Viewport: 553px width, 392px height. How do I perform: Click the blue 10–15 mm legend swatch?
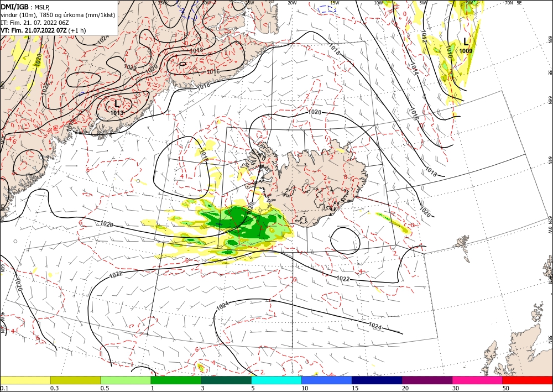pyautogui.click(x=327, y=380)
